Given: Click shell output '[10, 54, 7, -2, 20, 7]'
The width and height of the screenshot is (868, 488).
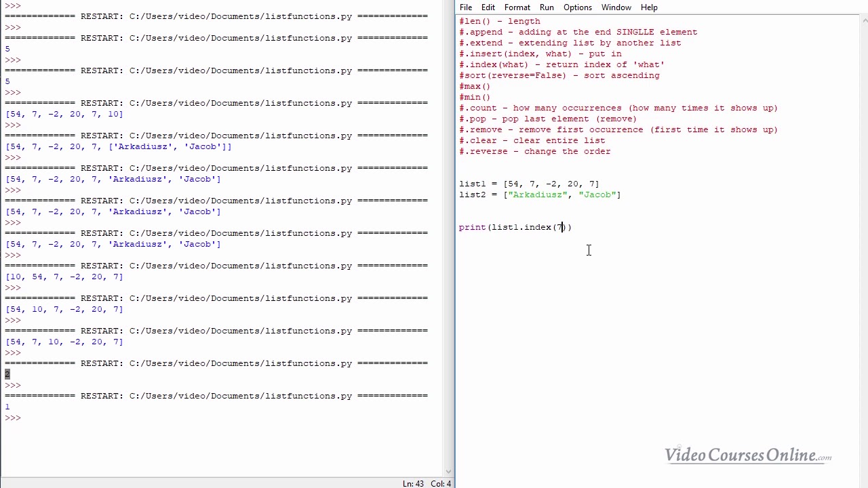Looking at the screenshot, I should (64, 277).
